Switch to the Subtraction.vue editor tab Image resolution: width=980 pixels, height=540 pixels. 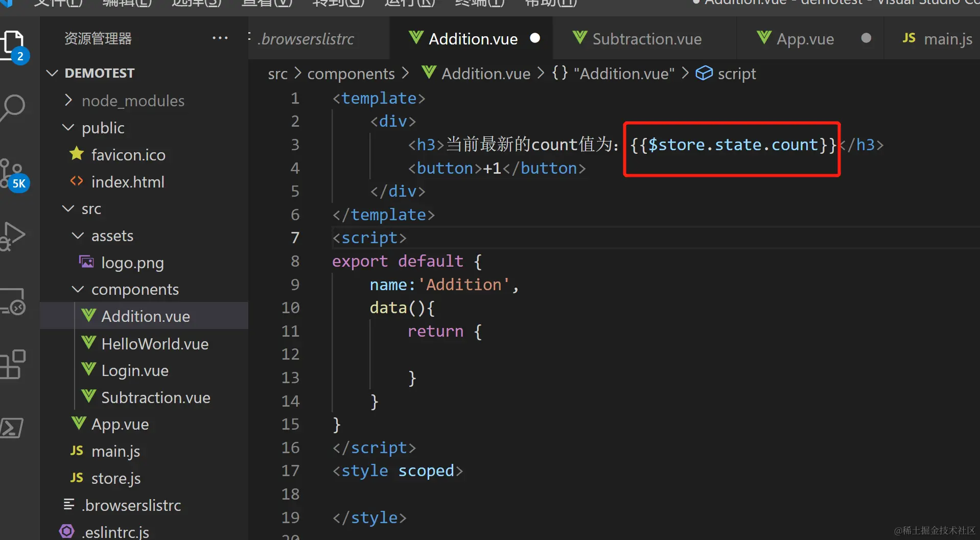point(645,38)
